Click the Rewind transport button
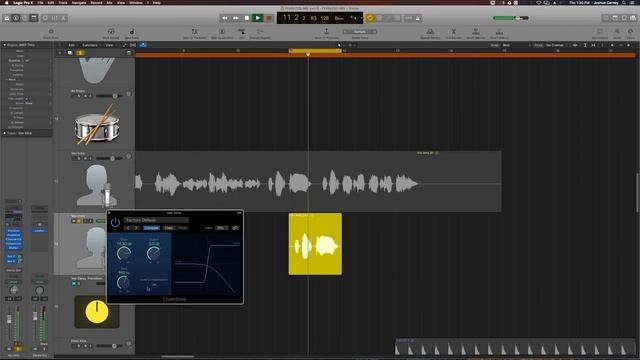Screen dimensions: 640x360 tap(224, 18)
